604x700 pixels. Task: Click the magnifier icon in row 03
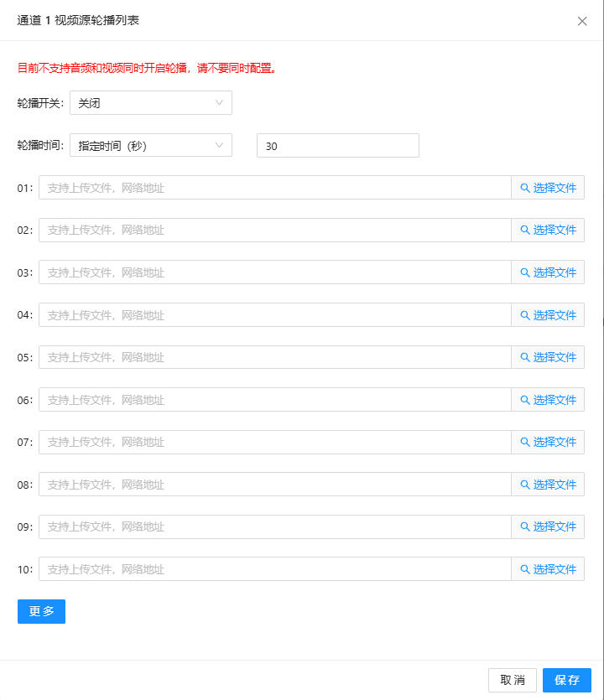pos(525,272)
